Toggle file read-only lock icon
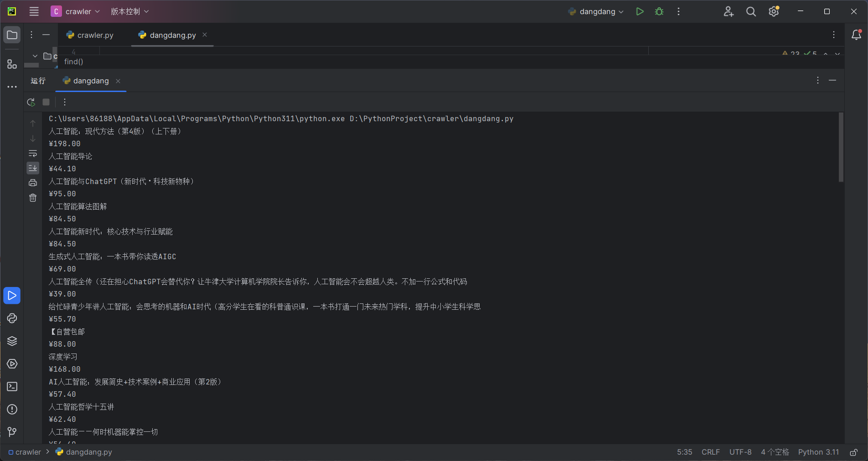The height and width of the screenshot is (461, 868). tap(853, 452)
